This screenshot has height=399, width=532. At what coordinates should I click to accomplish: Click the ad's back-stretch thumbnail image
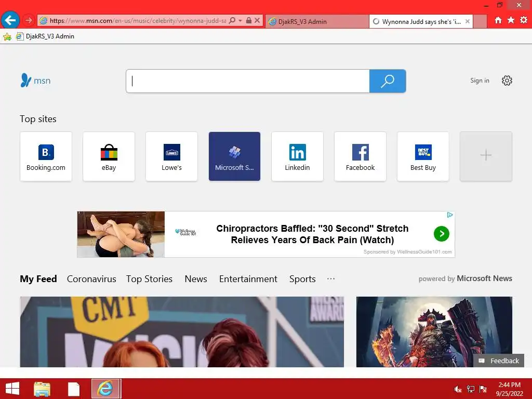[121, 234]
